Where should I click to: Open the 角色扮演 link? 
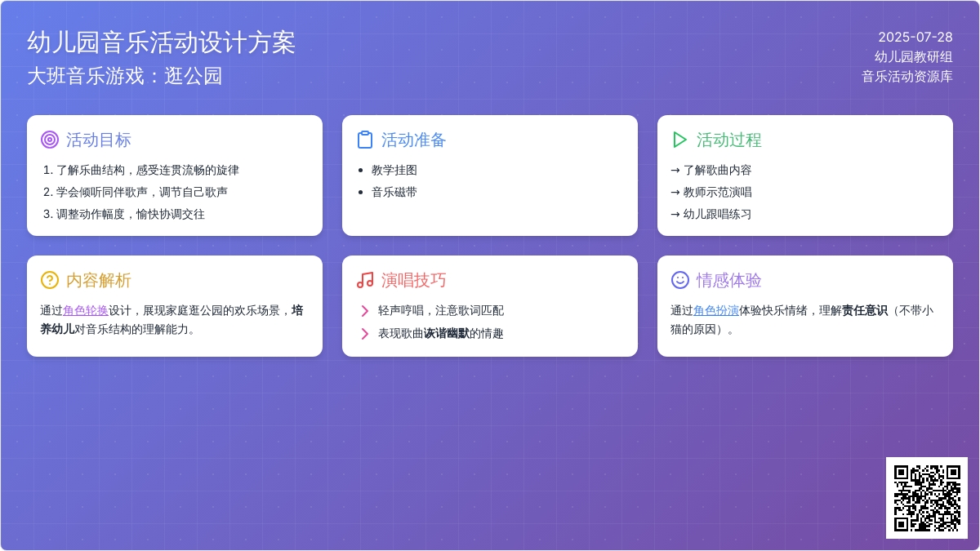pyautogui.click(x=716, y=310)
